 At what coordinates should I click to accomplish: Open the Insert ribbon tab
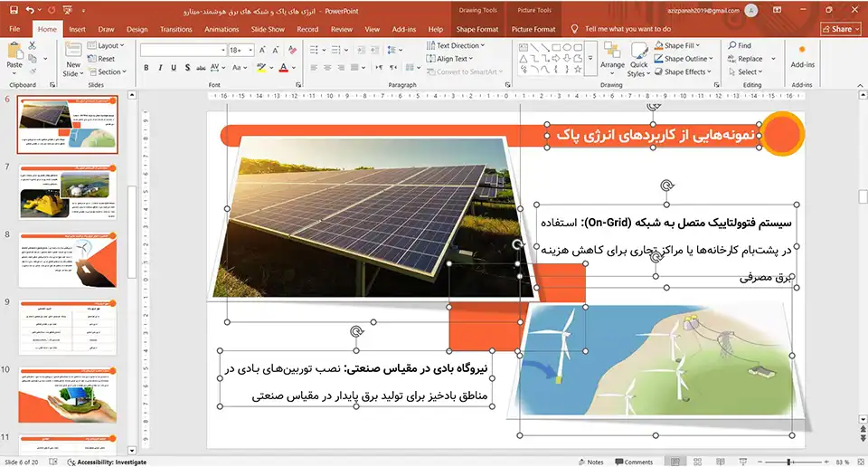coord(77,29)
